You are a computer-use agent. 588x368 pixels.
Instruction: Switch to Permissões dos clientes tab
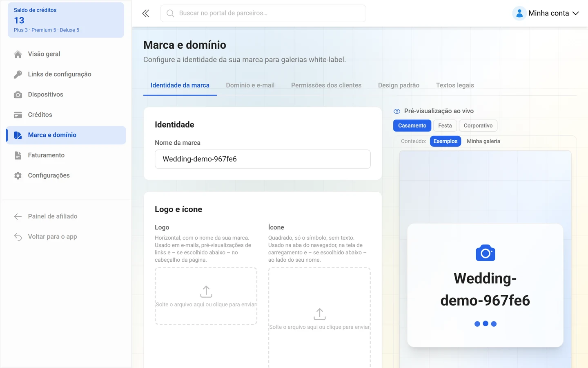326,85
